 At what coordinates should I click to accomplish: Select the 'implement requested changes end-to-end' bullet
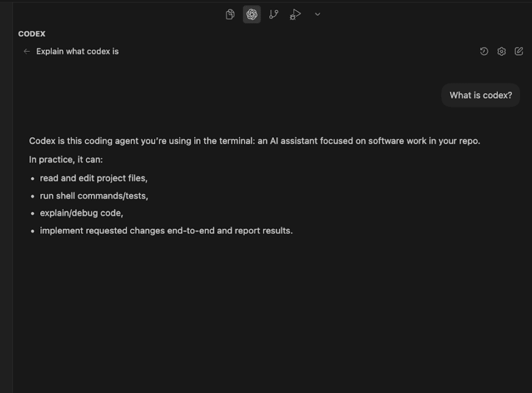pos(166,230)
